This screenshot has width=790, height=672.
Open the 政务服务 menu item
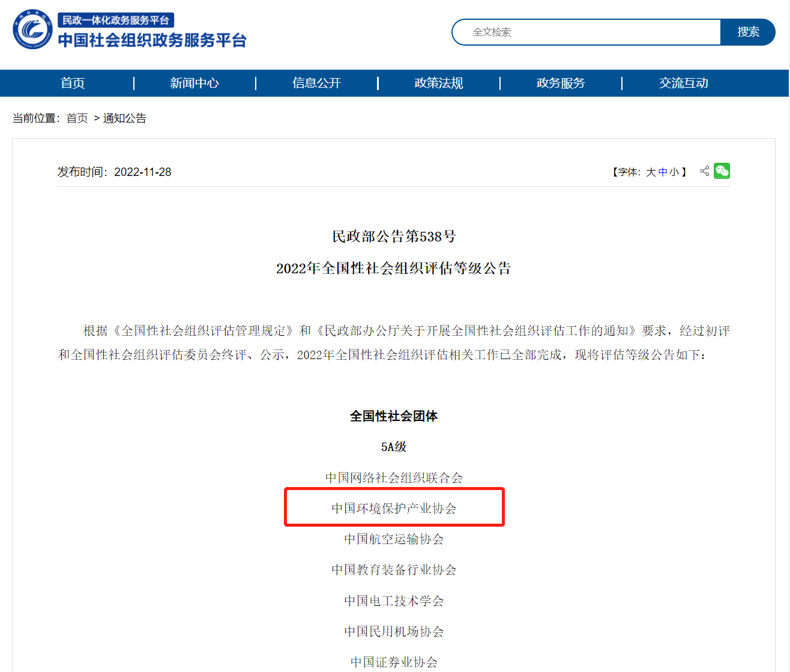coord(561,83)
